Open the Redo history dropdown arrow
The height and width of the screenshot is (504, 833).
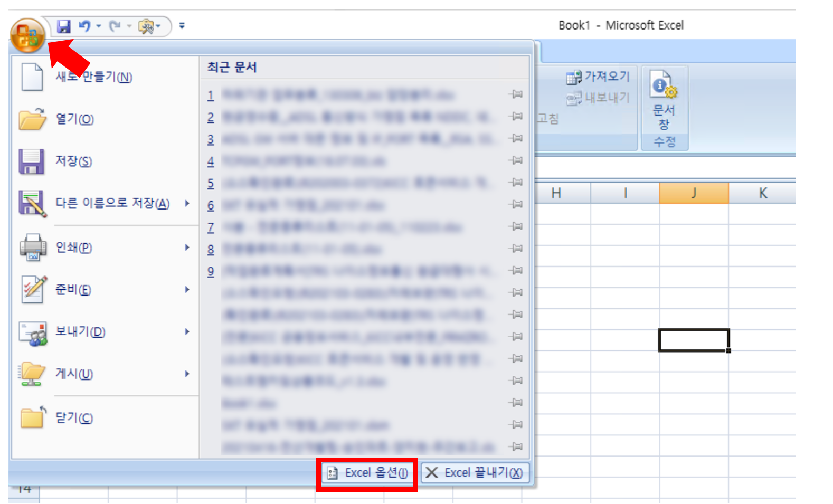click(129, 26)
